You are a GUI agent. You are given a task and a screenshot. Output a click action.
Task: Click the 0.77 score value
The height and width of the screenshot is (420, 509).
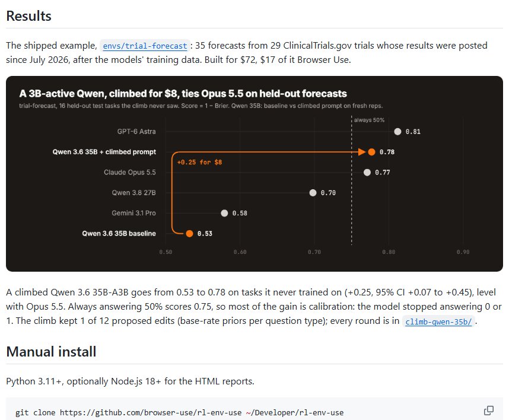pos(383,173)
